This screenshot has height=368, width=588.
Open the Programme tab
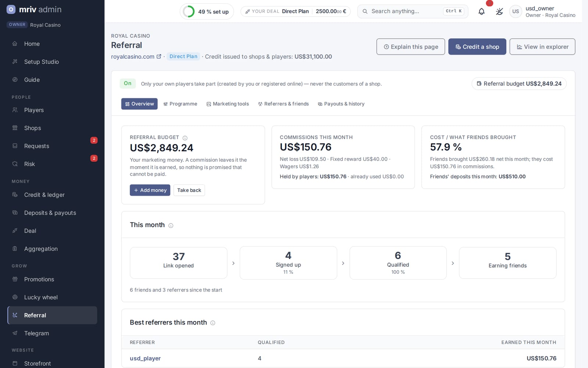point(180,104)
